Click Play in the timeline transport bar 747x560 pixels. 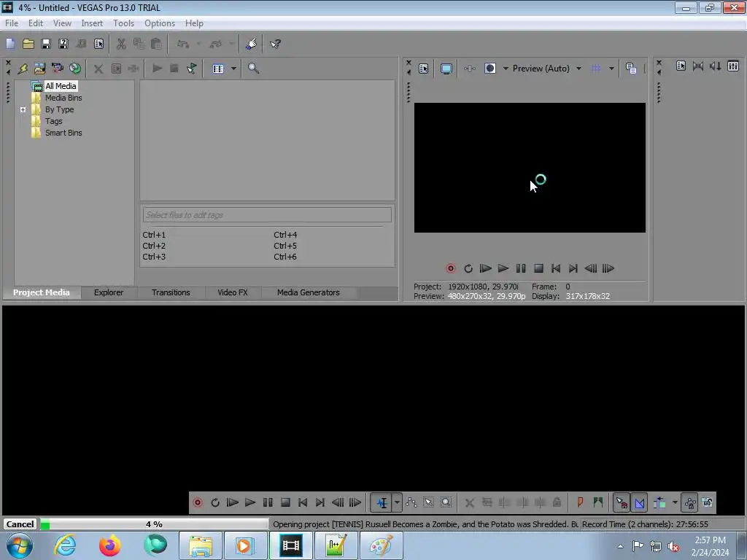click(x=250, y=502)
